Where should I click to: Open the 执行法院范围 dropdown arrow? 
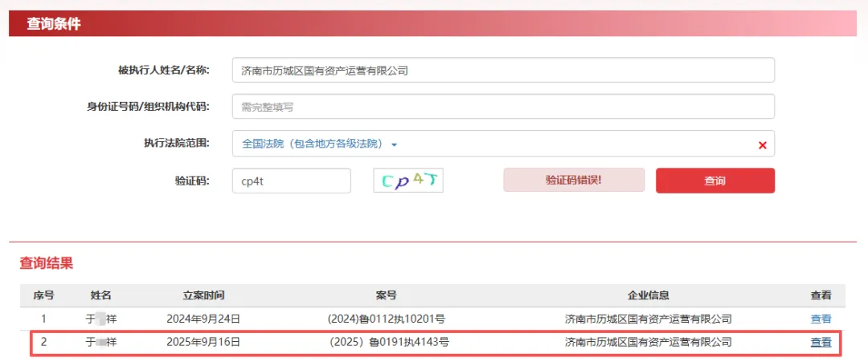(394, 144)
